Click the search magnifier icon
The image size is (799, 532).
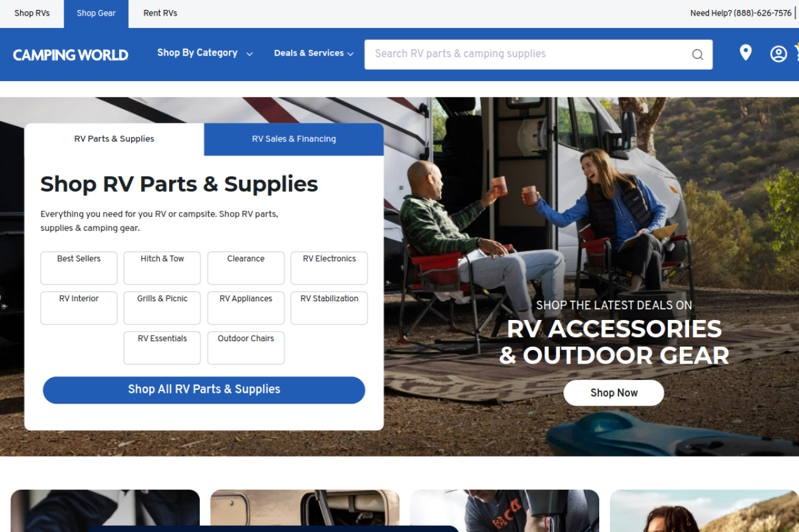[x=697, y=54]
